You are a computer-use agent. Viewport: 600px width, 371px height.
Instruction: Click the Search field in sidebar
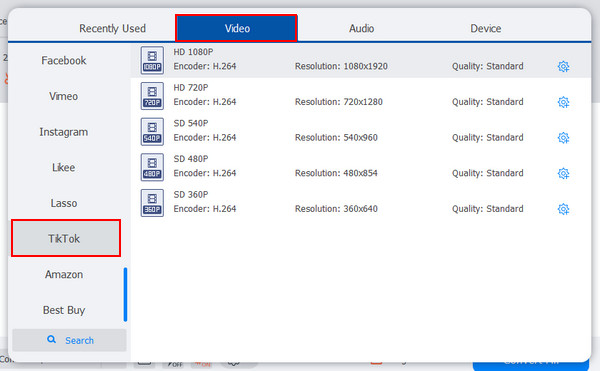click(69, 340)
